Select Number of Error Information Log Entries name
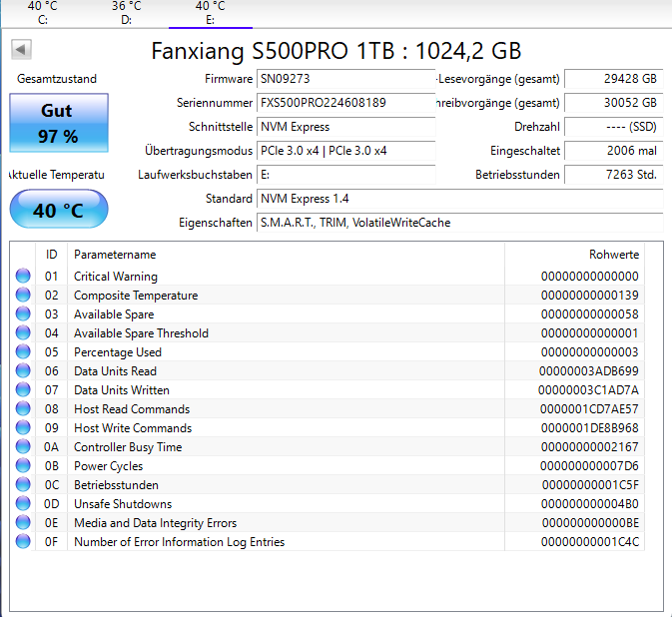This screenshot has height=617, width=672. [179, 542]
